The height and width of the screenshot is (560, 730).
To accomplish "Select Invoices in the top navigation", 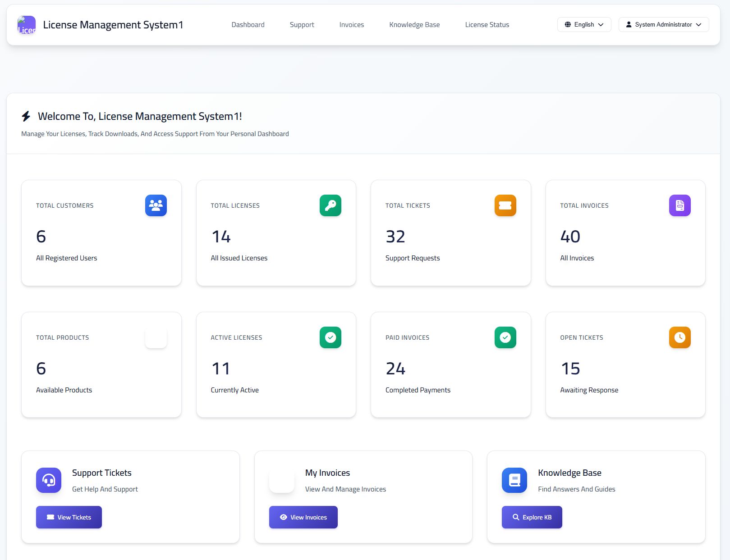I will pos(351,25).
